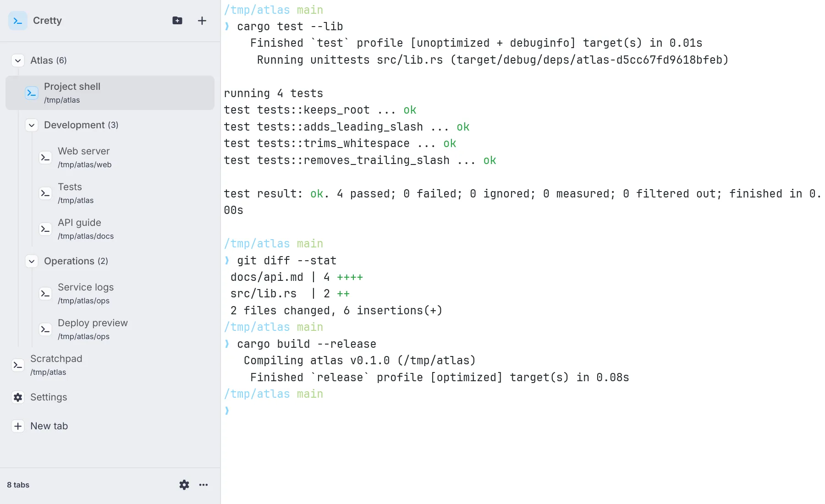Screen dimensions: 825x504
Task: Click the API guide terminal icon
Action: click(45, 229)
